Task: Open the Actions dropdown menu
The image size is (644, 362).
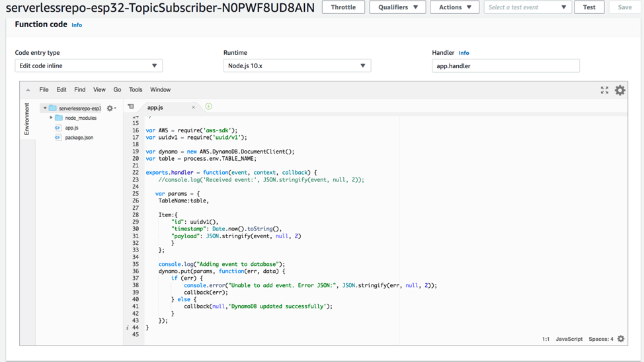Action: point(454,7)
